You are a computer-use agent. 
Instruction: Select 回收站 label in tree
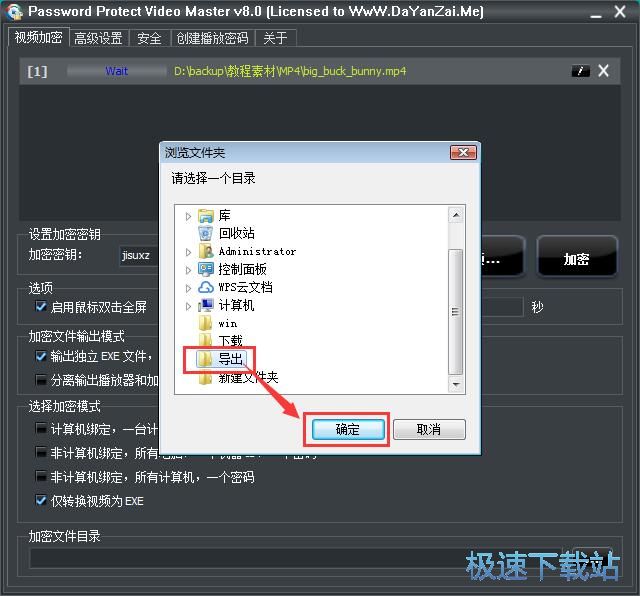(x=237, y=234)
